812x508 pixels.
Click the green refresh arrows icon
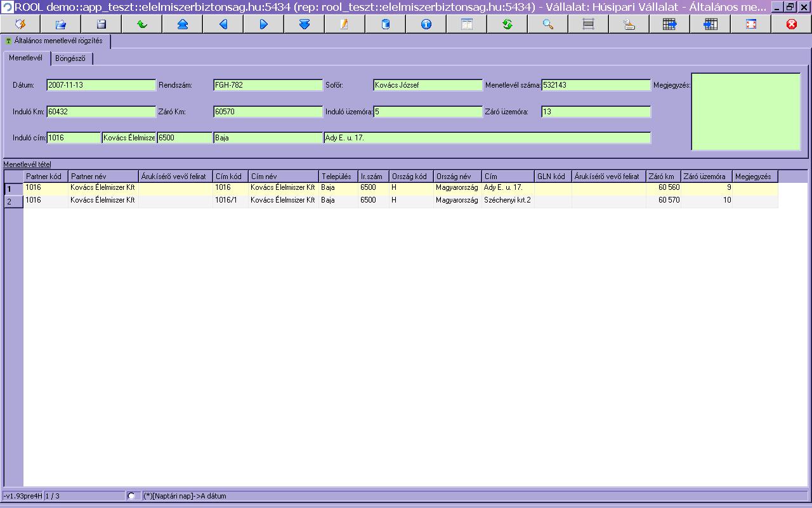(x=507, y=24)
